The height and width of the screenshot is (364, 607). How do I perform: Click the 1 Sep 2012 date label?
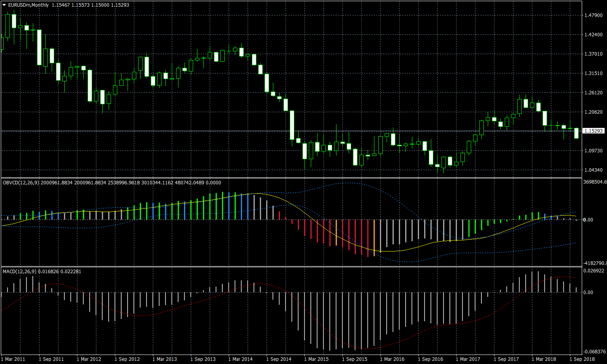pyautogui.click(x=127, y=359)
